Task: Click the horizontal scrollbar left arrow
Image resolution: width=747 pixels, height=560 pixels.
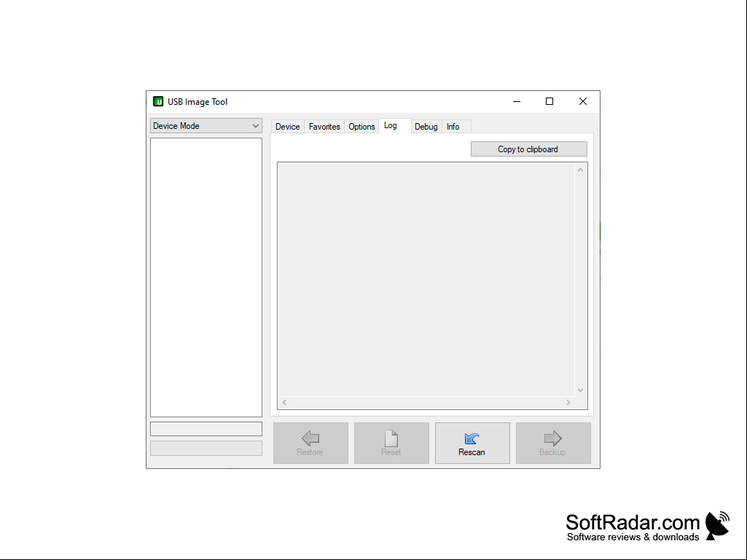Action: point(284,403)
